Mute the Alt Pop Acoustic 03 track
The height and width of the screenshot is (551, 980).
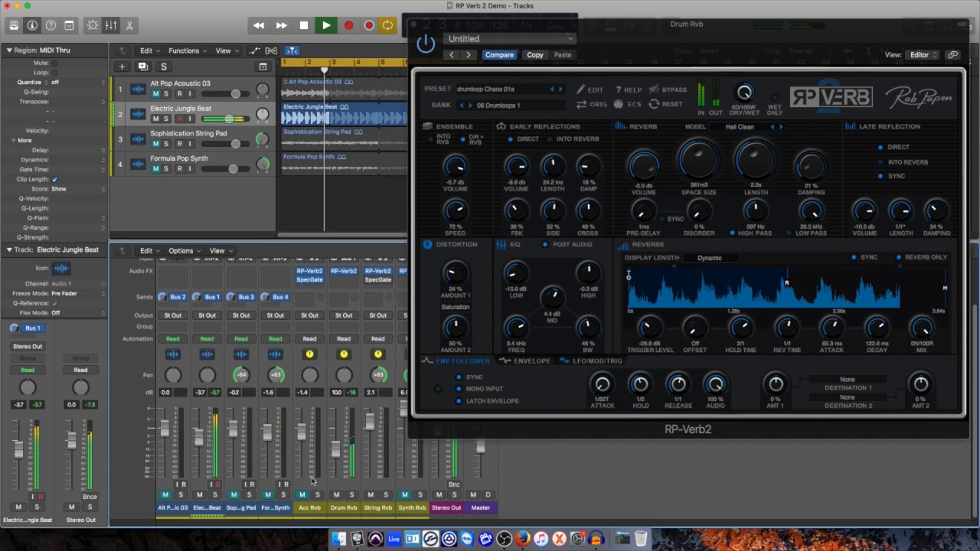coord(155,93)
